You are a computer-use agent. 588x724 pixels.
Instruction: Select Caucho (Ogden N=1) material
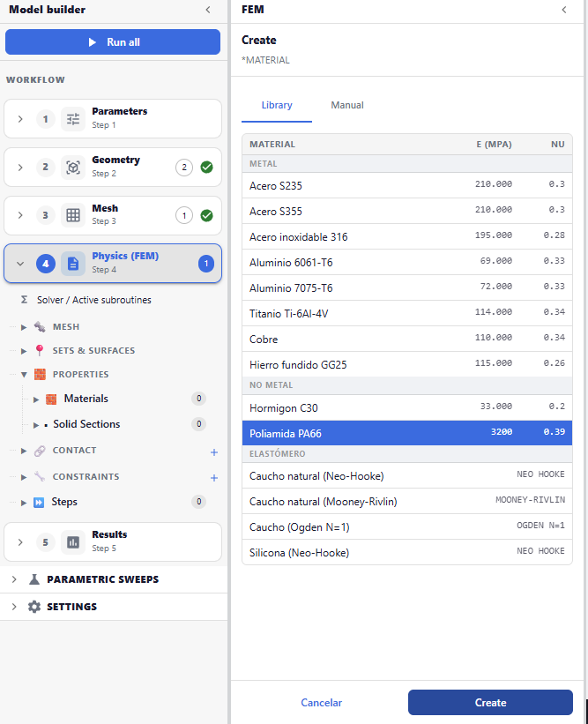point(407,526)
